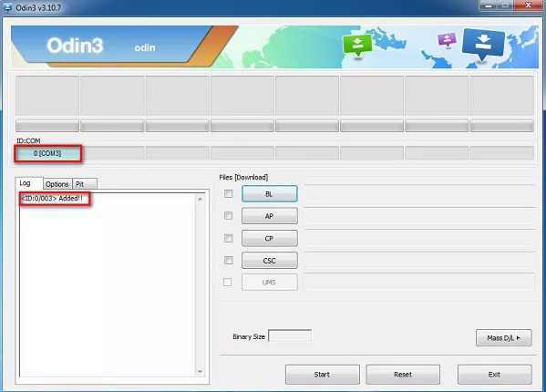Click the Odin3 app icon in title bar
The width and height of the screenshot is (546, 392).
pos(7,7)
